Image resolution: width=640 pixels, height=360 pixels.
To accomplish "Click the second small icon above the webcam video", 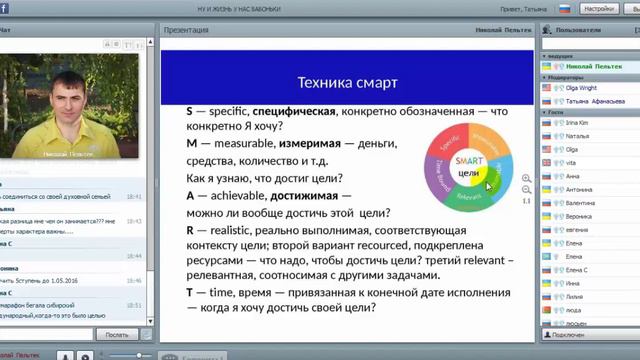I will pos(116,44).
